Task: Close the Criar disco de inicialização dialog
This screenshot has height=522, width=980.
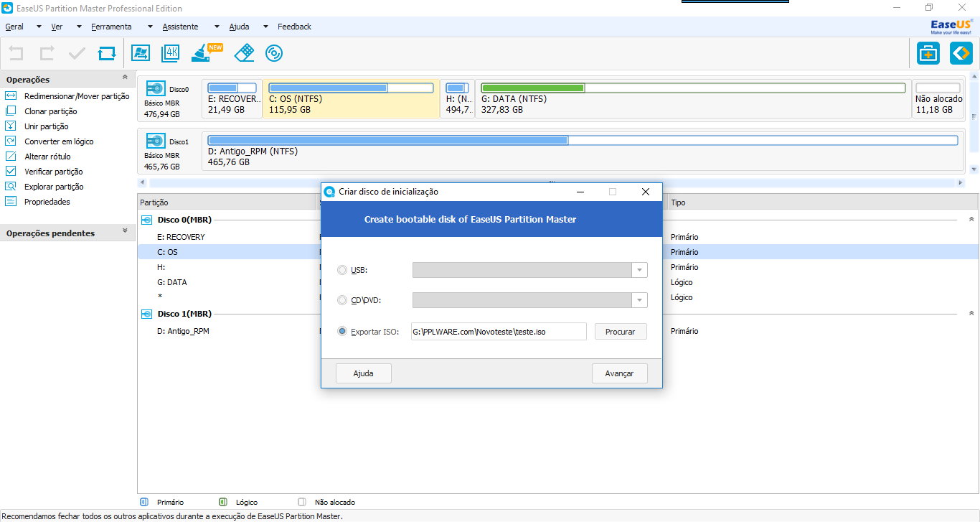Action: [x=645, y=192]
